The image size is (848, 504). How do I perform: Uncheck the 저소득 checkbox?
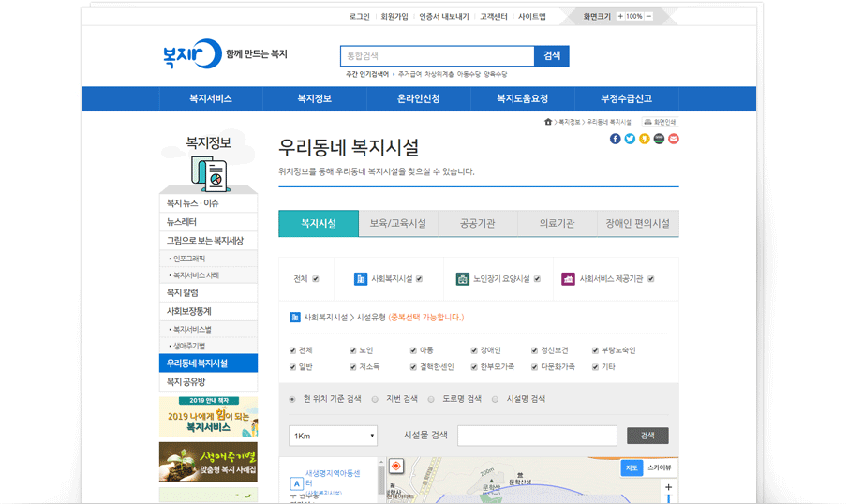[352, 367]
